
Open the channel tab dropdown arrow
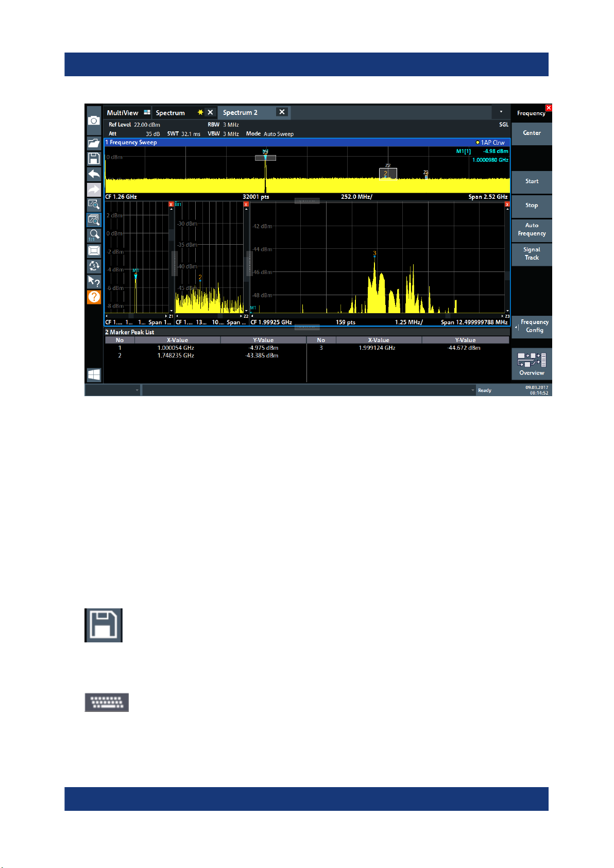tap(501, 112)
